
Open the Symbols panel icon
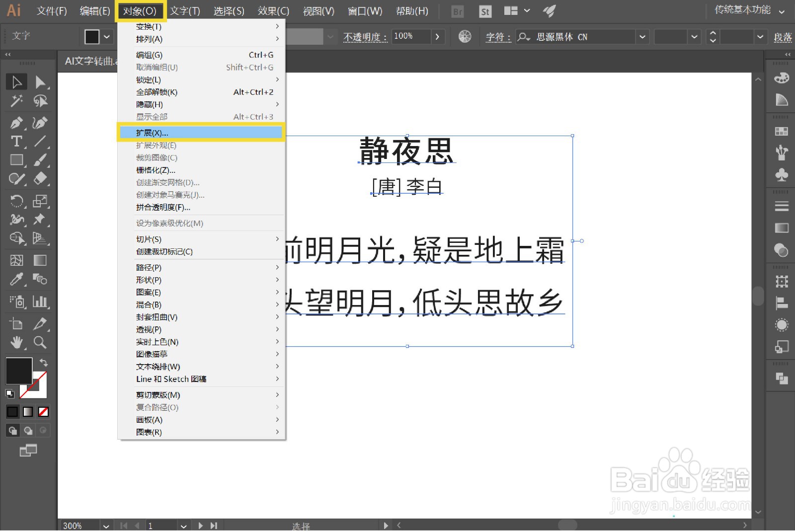pos(781,174)
